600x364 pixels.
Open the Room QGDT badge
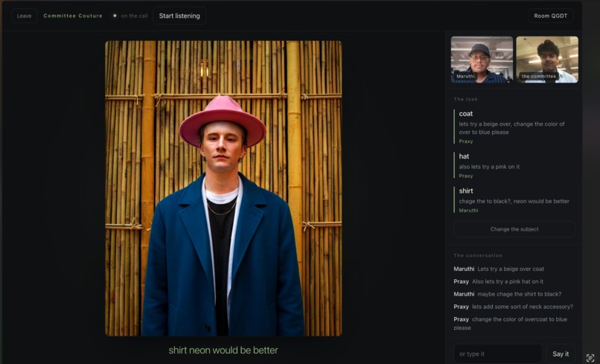tap(551, 16)
